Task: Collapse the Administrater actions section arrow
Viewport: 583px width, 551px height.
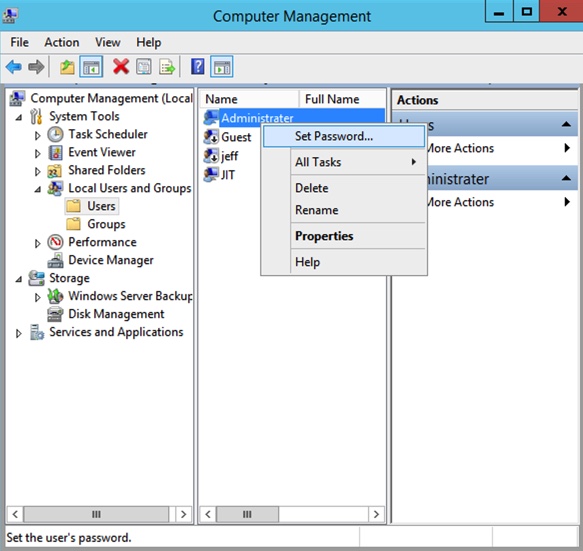Action: click(x=566, y=178)
